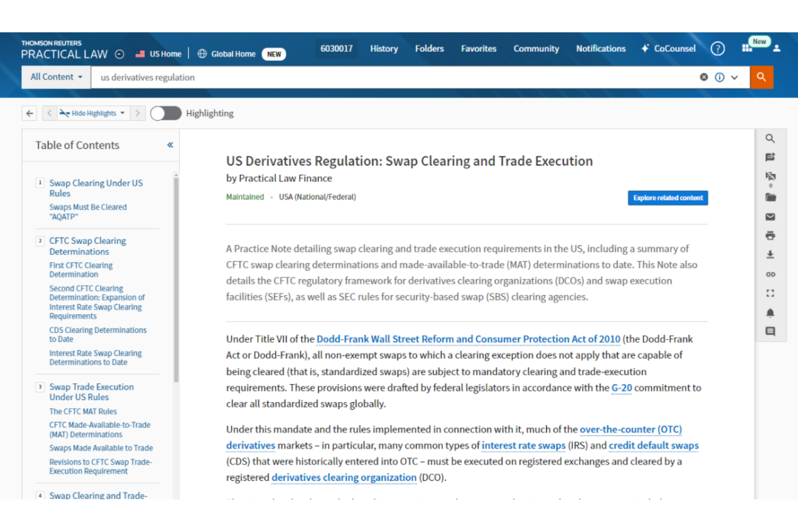Open the apps grid marked New

click(x=747, y=48)
